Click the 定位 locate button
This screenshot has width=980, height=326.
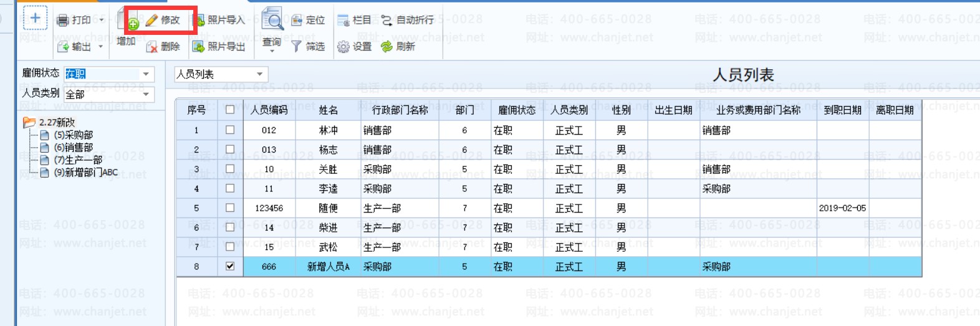(308, 20)
